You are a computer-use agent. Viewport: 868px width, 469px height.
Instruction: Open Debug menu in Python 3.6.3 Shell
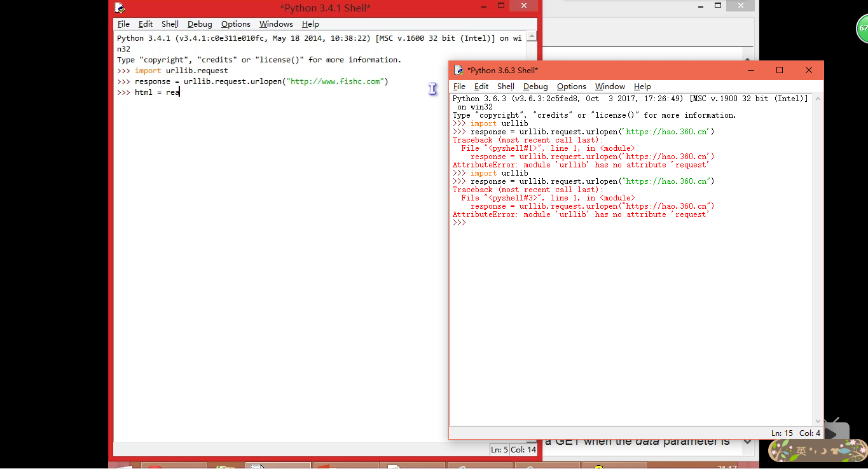(535, 87)
